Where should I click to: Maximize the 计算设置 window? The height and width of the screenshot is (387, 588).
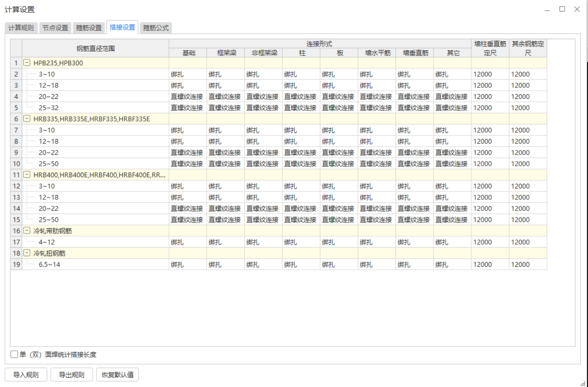[562, 9]
